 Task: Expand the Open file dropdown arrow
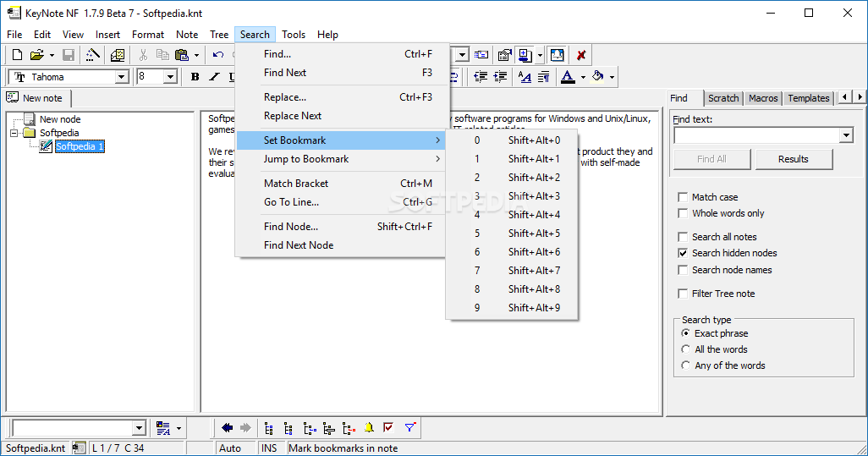(52, 55)
